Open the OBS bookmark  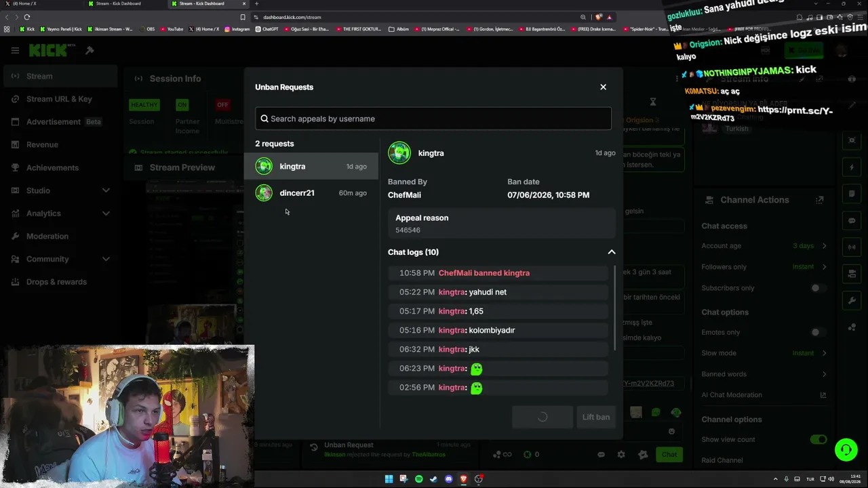tap(146, 29)
